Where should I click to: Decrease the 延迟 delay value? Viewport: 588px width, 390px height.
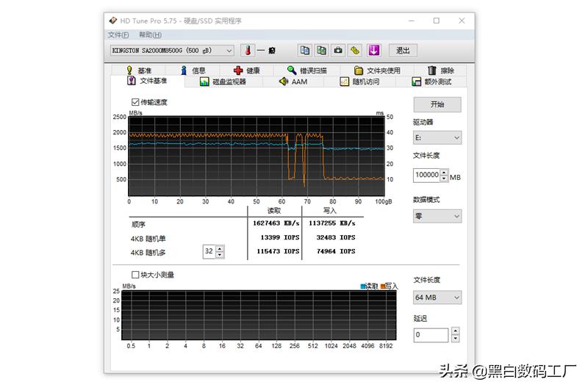pyautogui.click(x=455, y=339)
